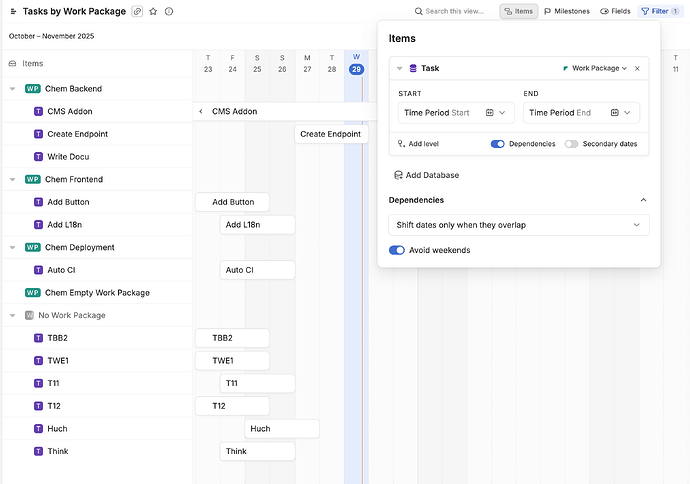Click the task icon of Create Endpoint row
690x484 pixels.
[x=38, y=134]
